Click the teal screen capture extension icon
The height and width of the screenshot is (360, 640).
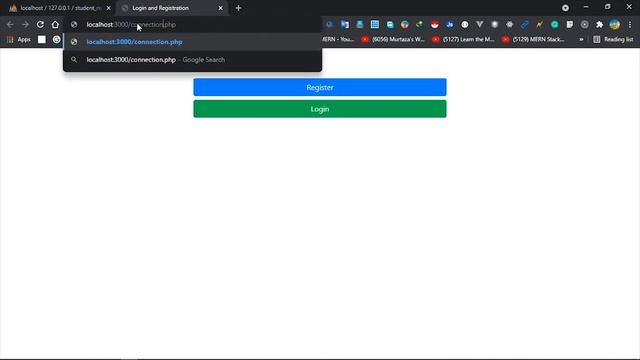(390, 24)
